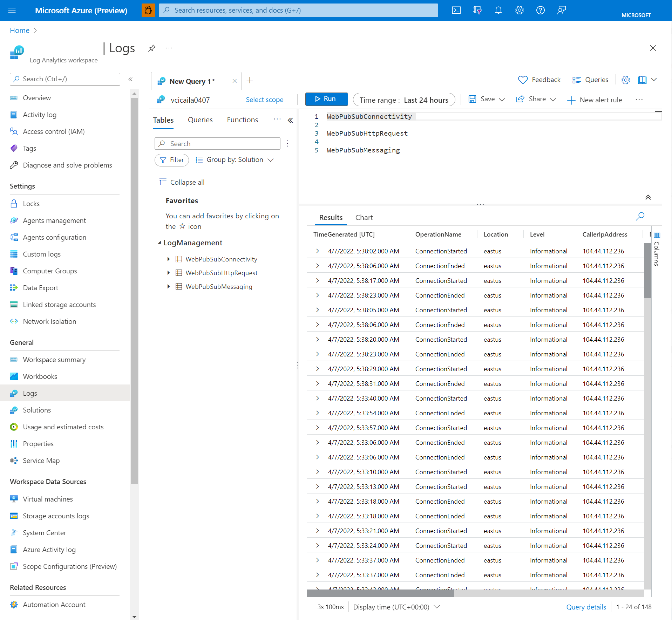Click the Select scope link
Image resolution: width=672 pixels, height=620 pixels.
pyautogui.click(x=264, y=100)
